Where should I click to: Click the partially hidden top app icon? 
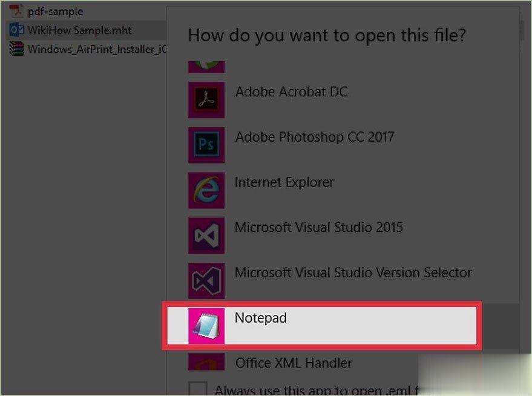coord(206,67)
